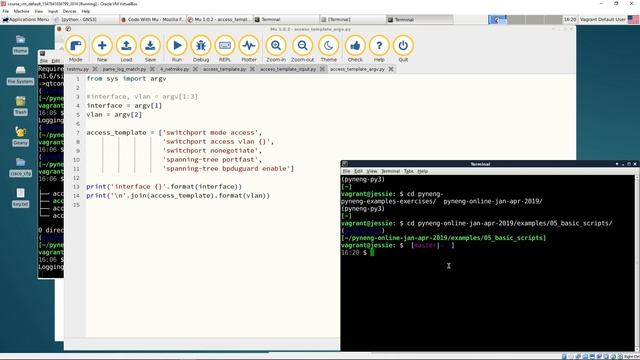Screen dimensions: 640x360
Task: Open cisco_cfg desktop folder
Action: click(x=20, y=167)
